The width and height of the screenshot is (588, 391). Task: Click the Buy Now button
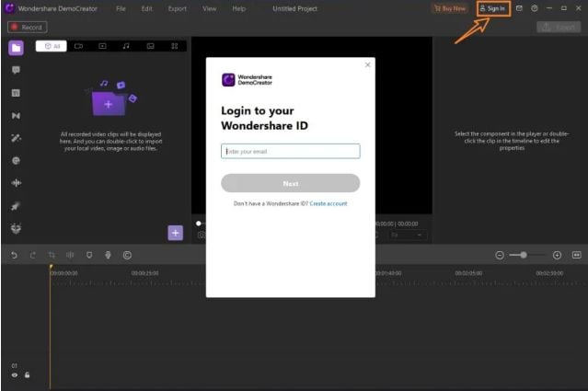pos(450,8)
